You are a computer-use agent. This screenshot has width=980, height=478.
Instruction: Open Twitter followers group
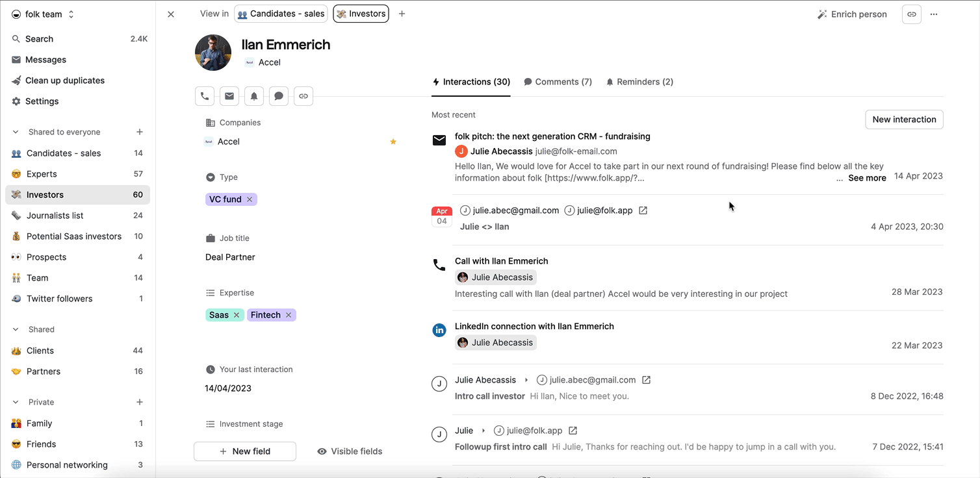pyautogui.click(x=78, y=299)
